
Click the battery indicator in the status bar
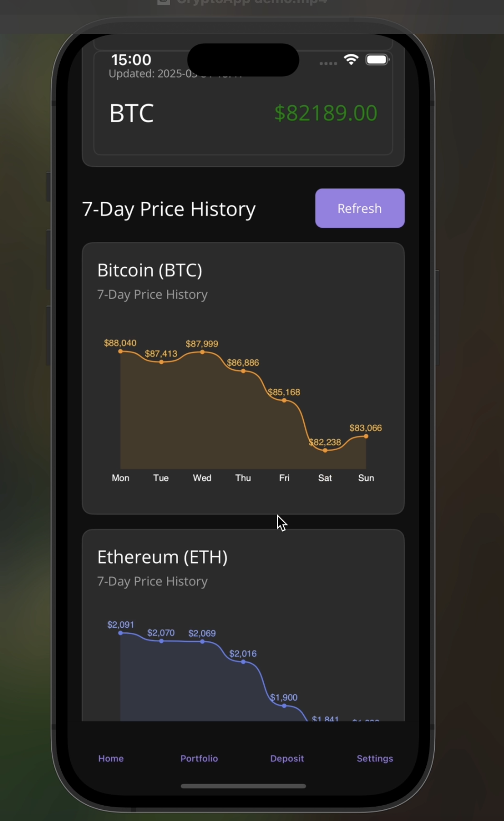[x=377, y=60]
